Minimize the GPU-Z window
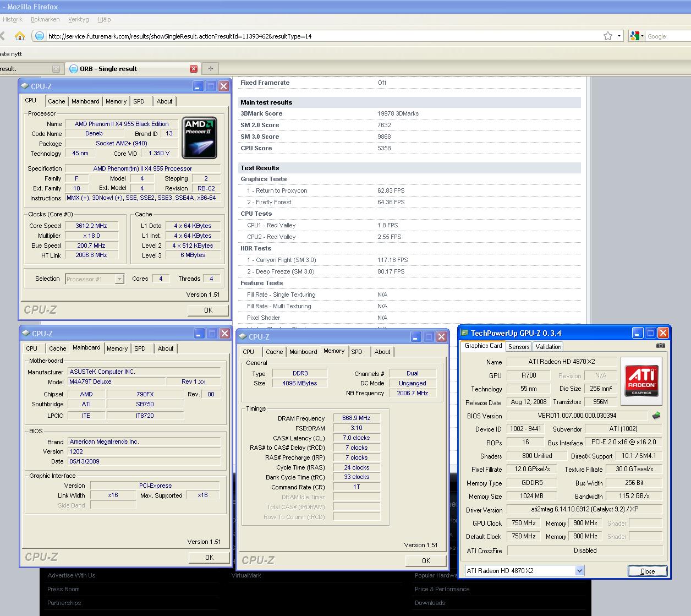The image size is (691, 616). coord(637,333)
